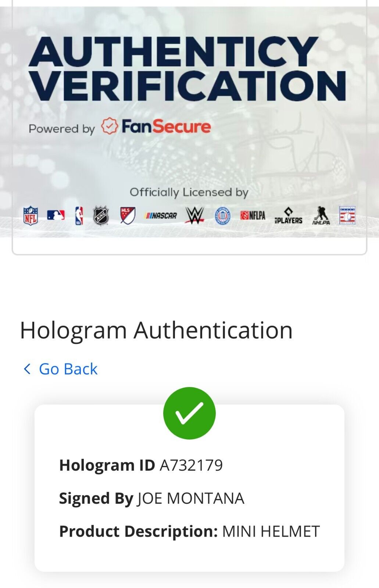Viewport: 379px width, 588px height.
Task: Click the Signed By JOE MONTANA line
Action: pyautogui.click(x=152, y=498)
